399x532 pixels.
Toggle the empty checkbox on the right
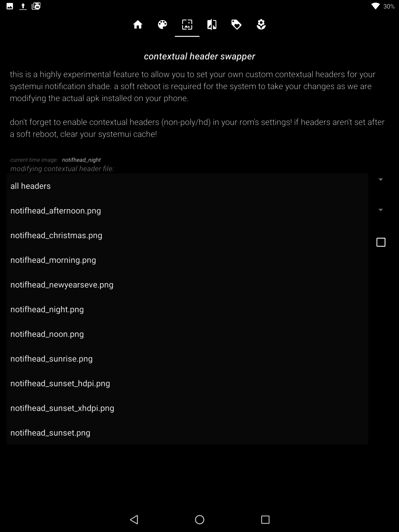(x=381, y=242)
